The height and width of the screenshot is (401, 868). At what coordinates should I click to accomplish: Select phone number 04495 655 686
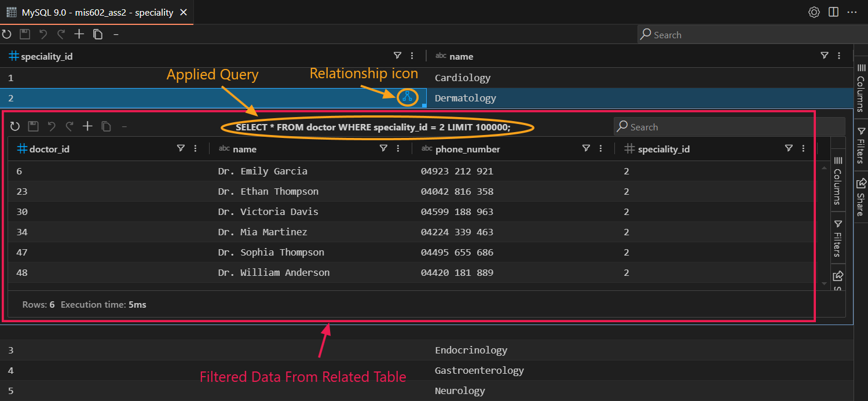tap(514, 252)
